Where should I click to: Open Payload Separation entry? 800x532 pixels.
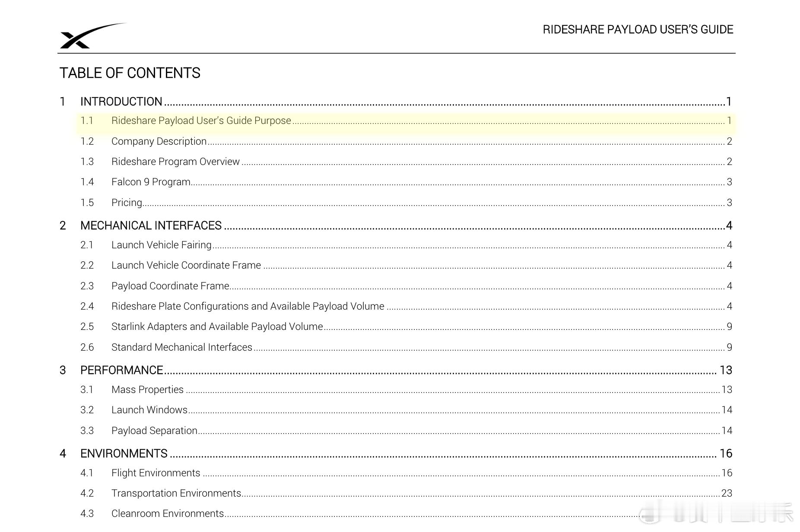click(x=406, y=431)
